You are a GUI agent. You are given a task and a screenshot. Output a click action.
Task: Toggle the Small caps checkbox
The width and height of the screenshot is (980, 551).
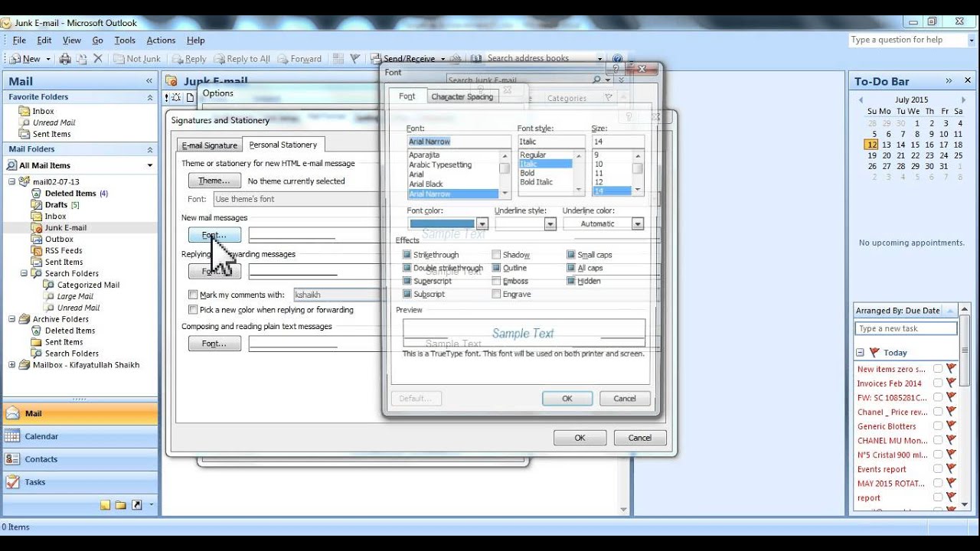click(571, 255)
